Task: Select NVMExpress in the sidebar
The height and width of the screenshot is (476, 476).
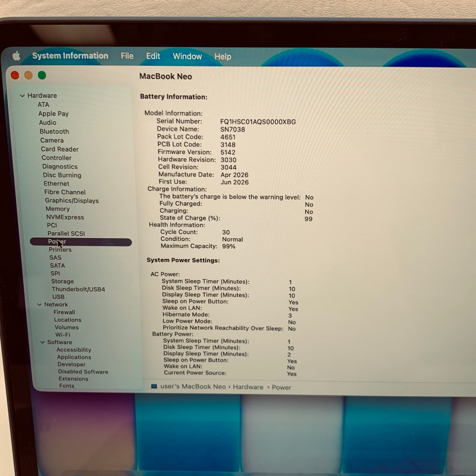Action: pos(65,217)
